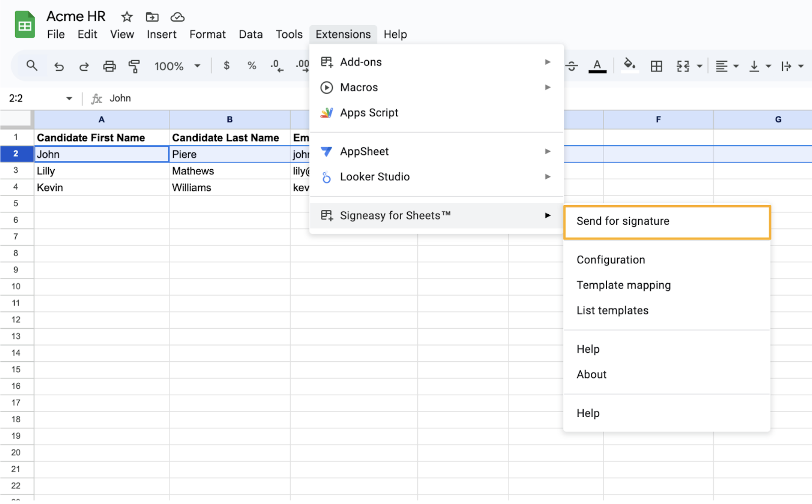Open the borders tool
Image resolution: width=812 pixels, height=504 pixels.
(x=656, y=66)
